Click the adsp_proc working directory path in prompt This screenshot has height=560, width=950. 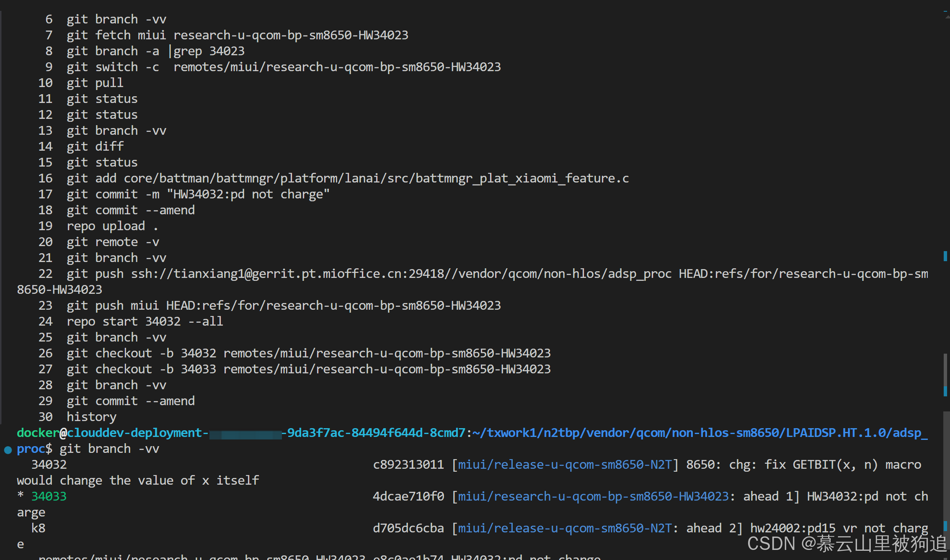700,433
